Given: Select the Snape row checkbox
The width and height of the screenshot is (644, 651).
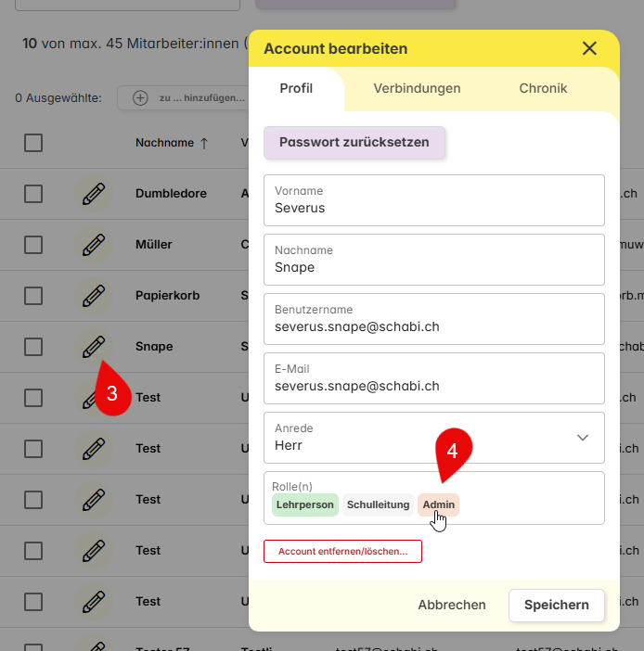Looking at the screenshot, I should [x=33, y=347].
